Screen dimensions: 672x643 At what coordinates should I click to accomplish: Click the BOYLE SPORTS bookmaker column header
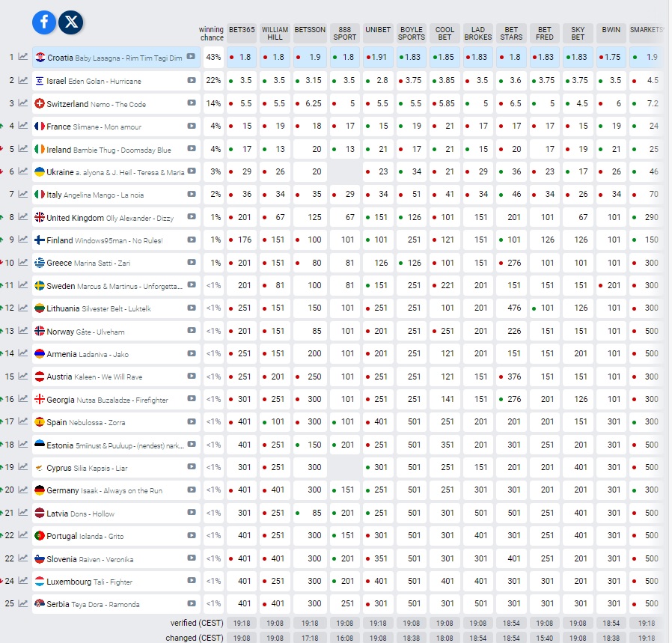(412, 33)
